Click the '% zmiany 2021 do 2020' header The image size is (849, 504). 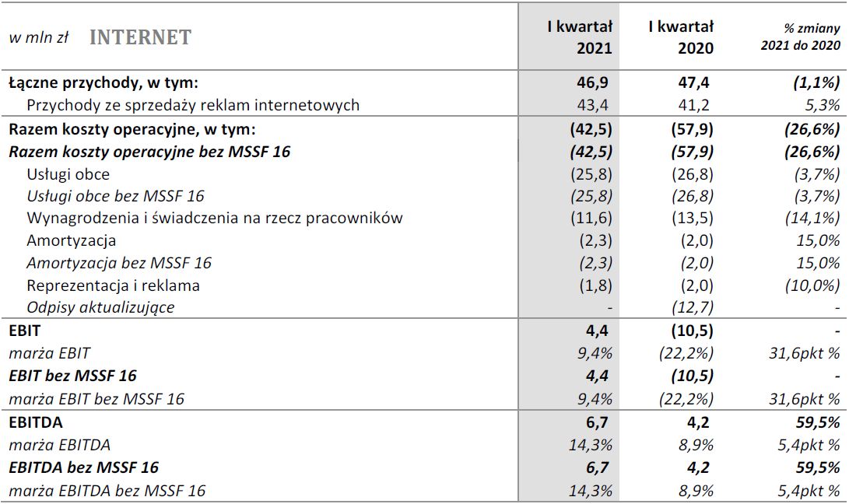pos(801,37)
